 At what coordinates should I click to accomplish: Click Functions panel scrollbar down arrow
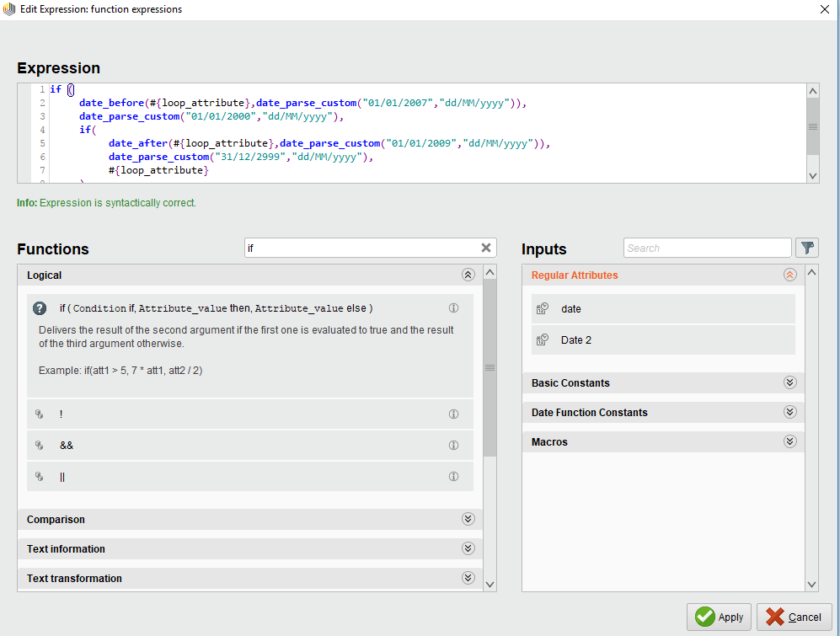[x=490, y=585]
